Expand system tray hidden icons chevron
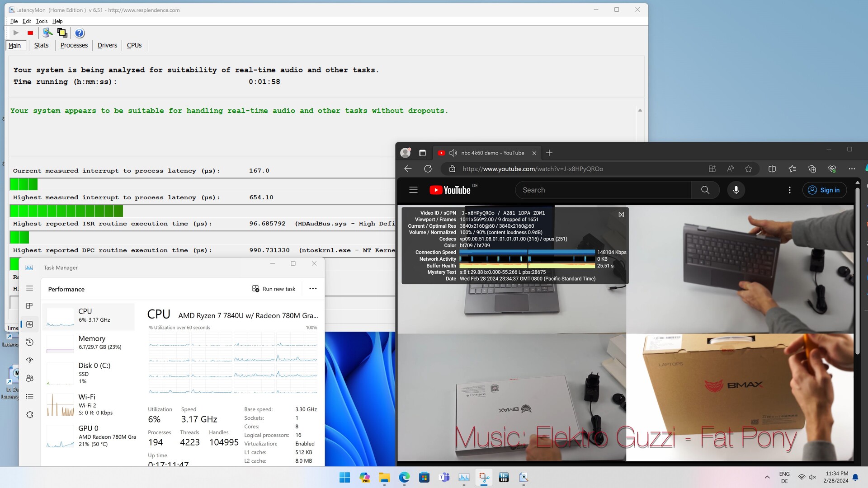The width and height of the screenshot is (868, 488). tap(767, 477)
